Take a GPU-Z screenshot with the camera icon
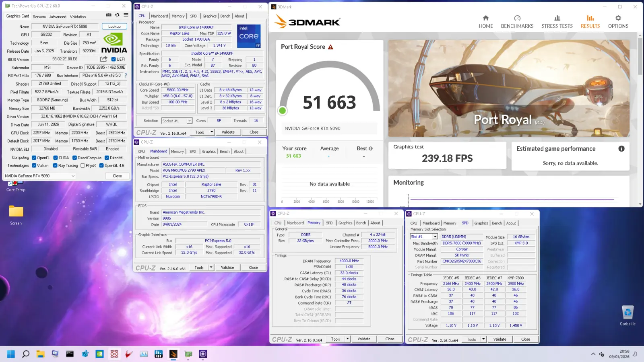 click(108, 15)
